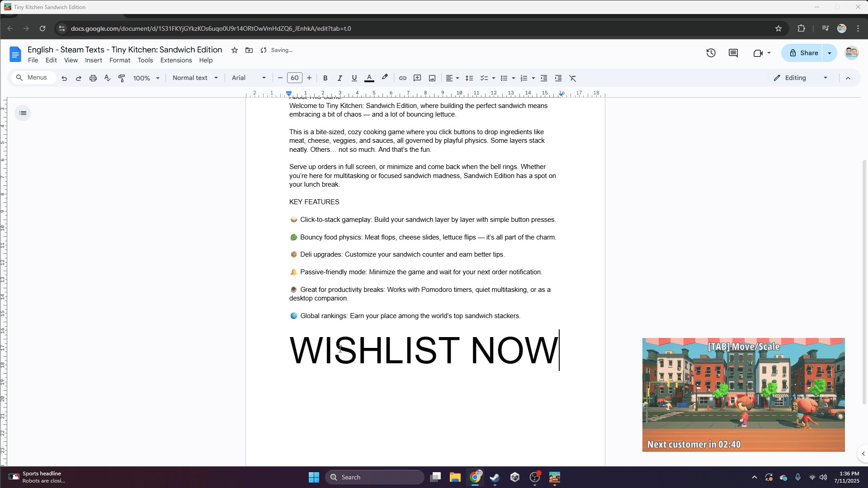Open the Extensions menu
The image size is (868, 488).
(x=176, y=60)
